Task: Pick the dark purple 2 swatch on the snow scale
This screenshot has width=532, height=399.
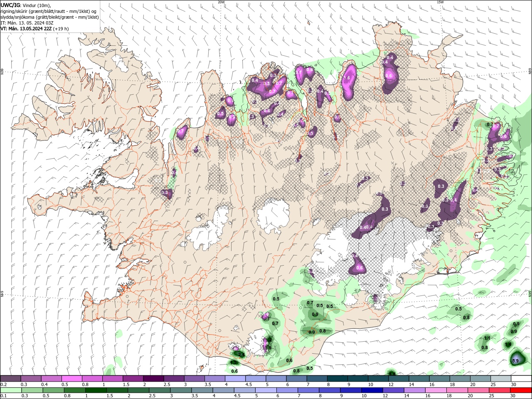Action: pyautogui.click(x=153, y=379)
